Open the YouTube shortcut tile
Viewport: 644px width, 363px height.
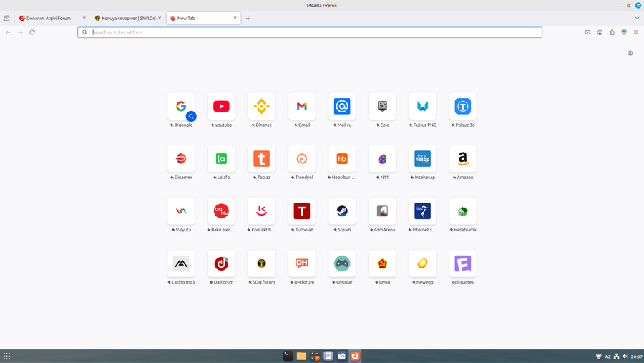[x=221, y=106]
